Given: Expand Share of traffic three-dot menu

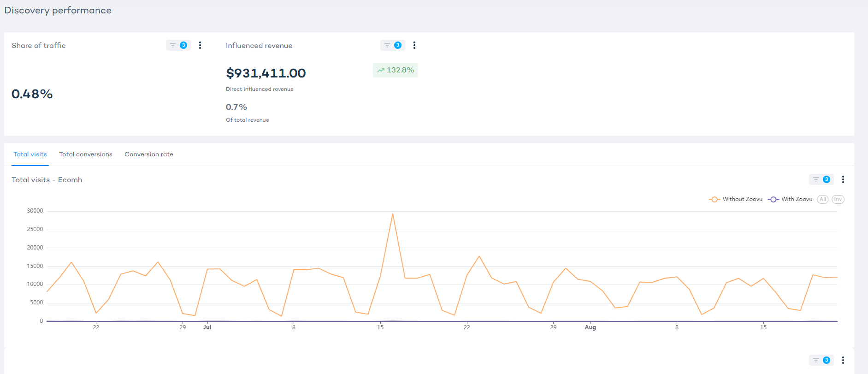Looking at the screenshot, I should [x=200, y=45].
